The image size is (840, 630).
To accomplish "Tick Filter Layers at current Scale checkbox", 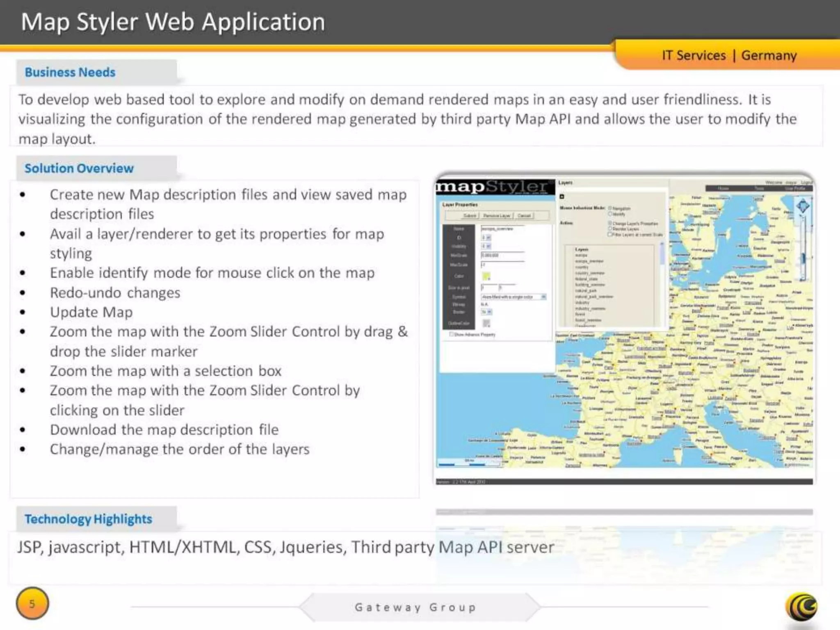I will tap(609, 234).
